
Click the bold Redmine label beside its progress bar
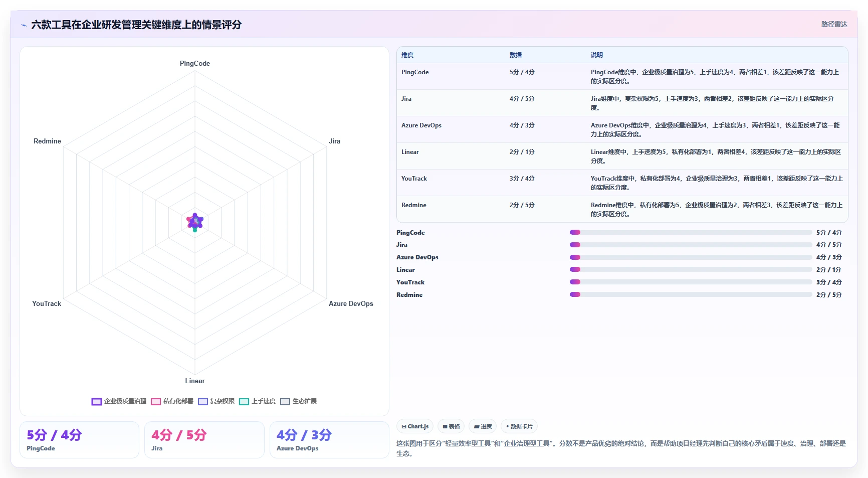[409, 295]
